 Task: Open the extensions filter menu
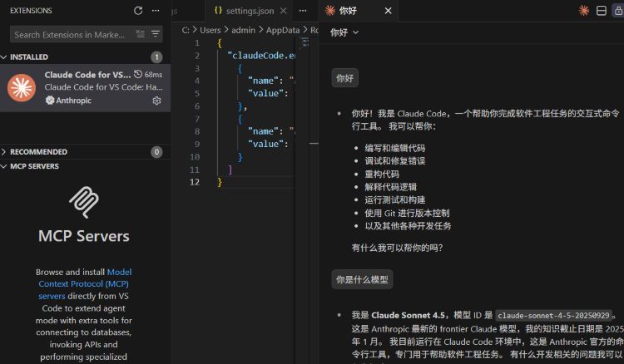point(156,34)
